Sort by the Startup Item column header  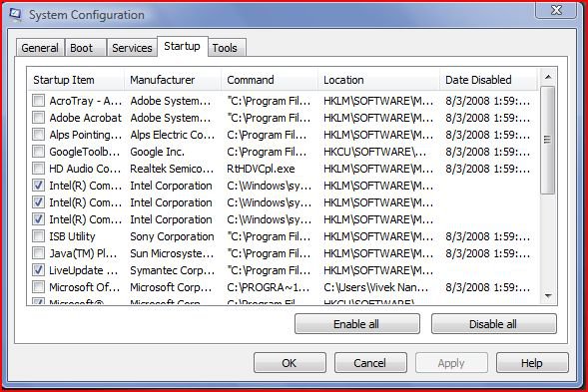(76, 80)
